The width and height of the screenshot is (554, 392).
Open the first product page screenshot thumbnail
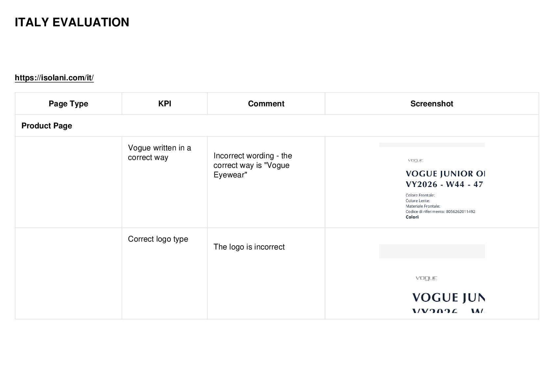point(432,181)
